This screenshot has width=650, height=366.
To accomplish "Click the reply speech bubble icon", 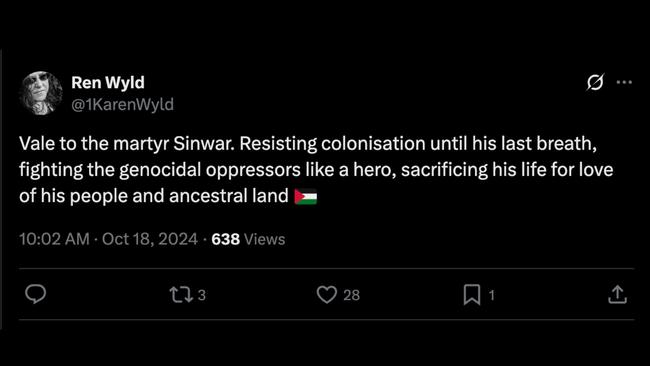I will (36, 294).
